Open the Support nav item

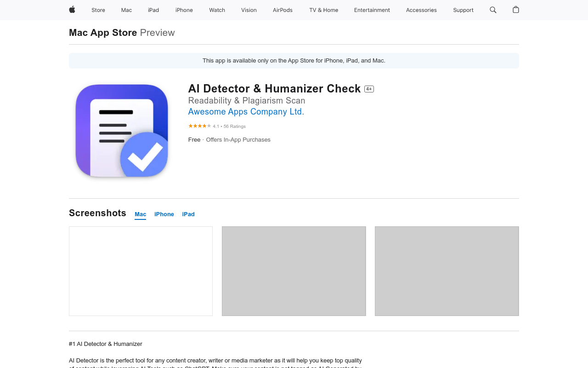[463, 10]
